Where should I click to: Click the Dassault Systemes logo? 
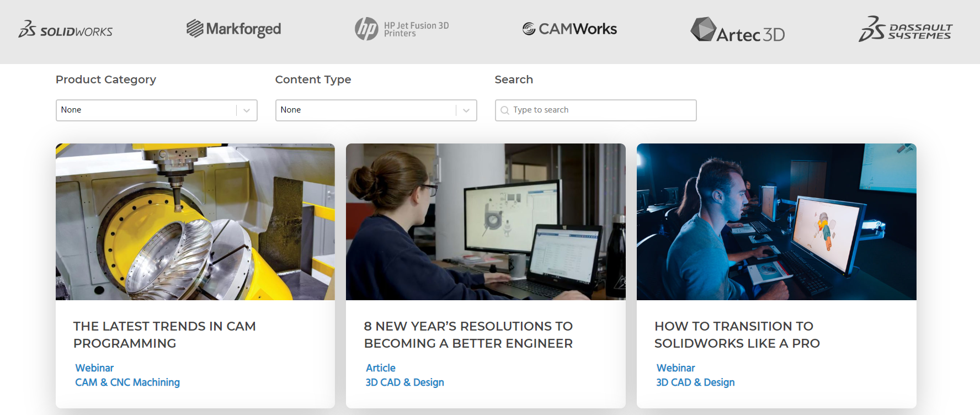pos(906,29)
